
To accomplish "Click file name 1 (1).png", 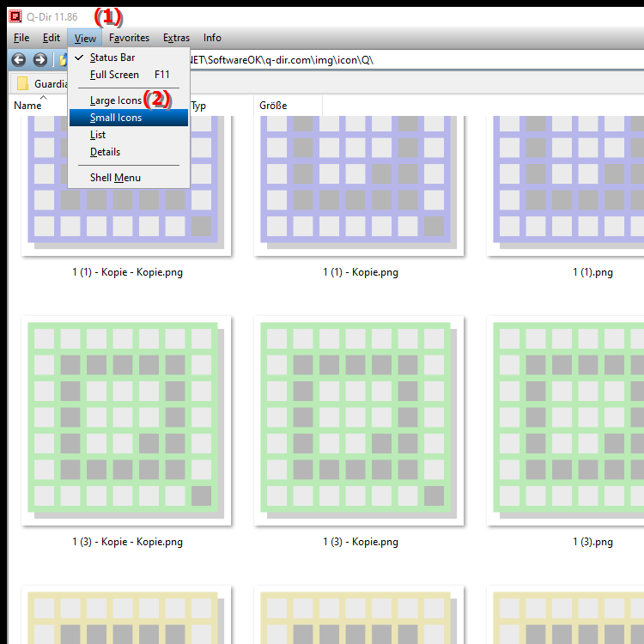I will (592, 272).
